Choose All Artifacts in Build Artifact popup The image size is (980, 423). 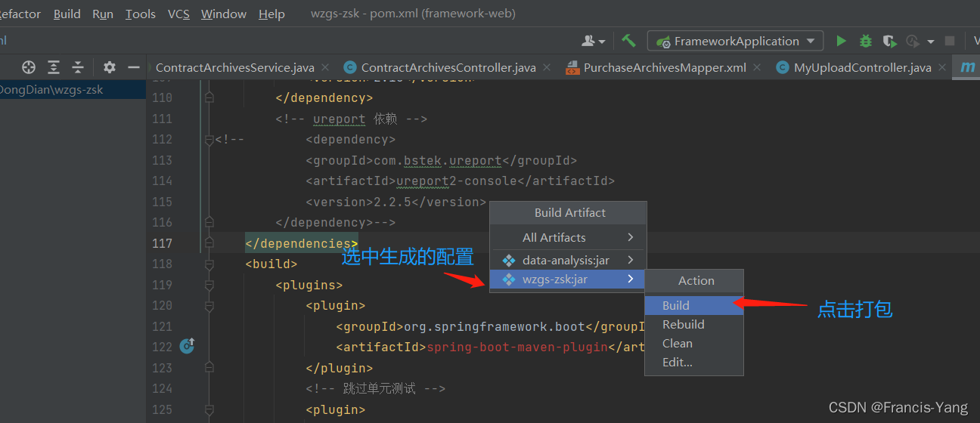568,237
